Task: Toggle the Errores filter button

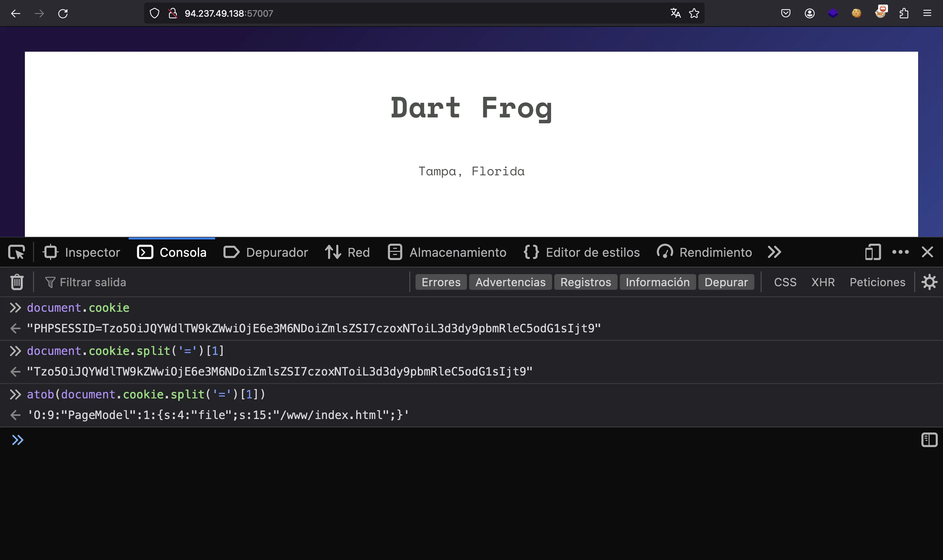Action: point(440,282)
